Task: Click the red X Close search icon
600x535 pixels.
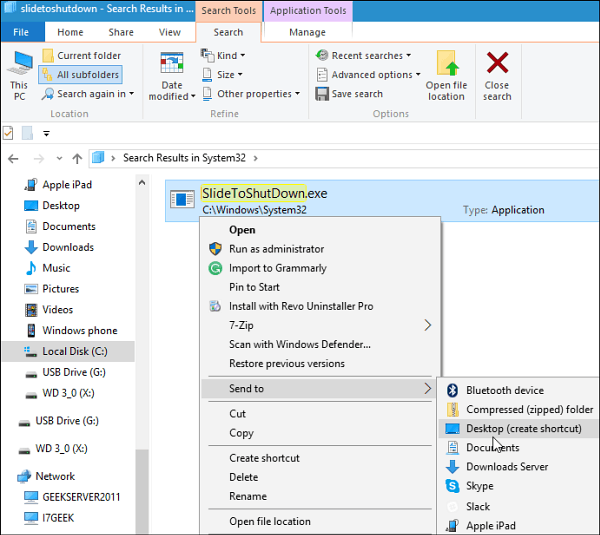Action: point(497,63)
